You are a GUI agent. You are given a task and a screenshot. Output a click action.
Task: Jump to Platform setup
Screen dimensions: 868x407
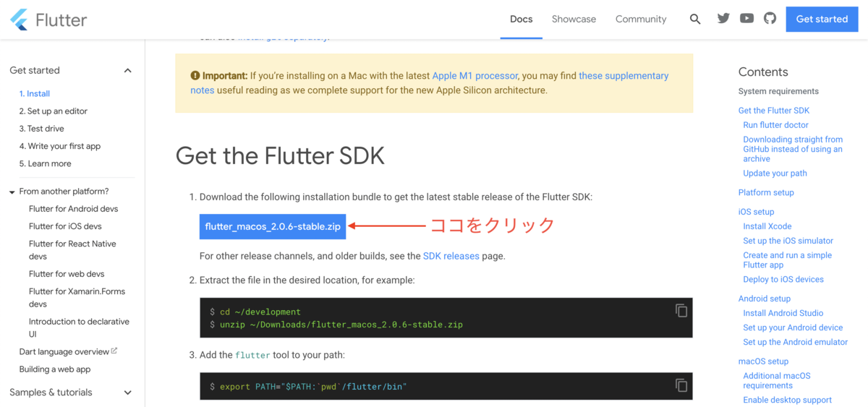(766, 192)
